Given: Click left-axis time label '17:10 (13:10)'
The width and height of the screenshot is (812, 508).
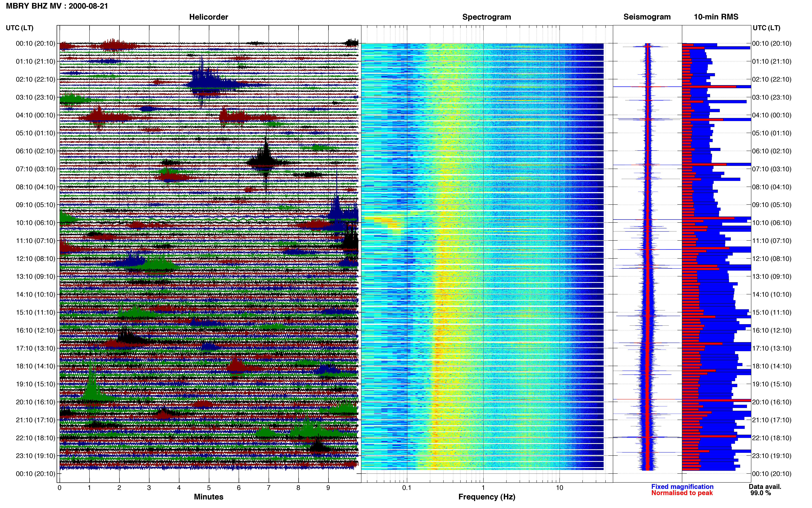Looking at the screenshot, I should coord(36,348).
